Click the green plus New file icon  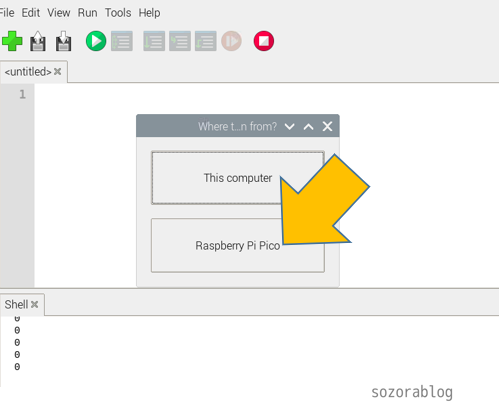tap(12, 41)
